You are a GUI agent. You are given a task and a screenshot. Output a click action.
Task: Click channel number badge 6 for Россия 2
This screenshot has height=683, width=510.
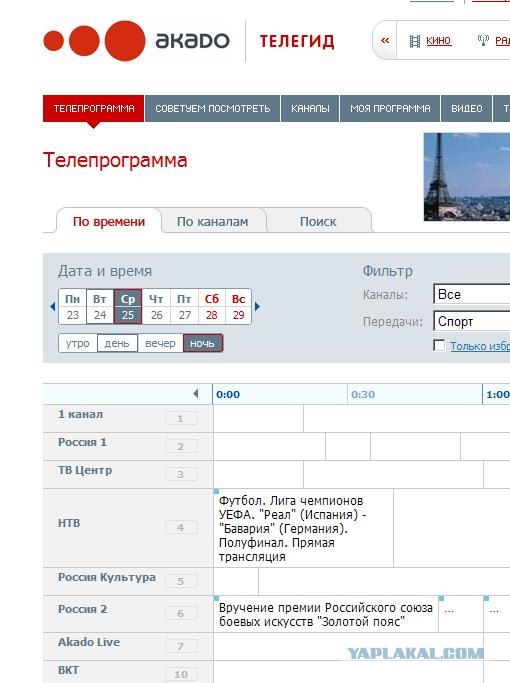181,613
